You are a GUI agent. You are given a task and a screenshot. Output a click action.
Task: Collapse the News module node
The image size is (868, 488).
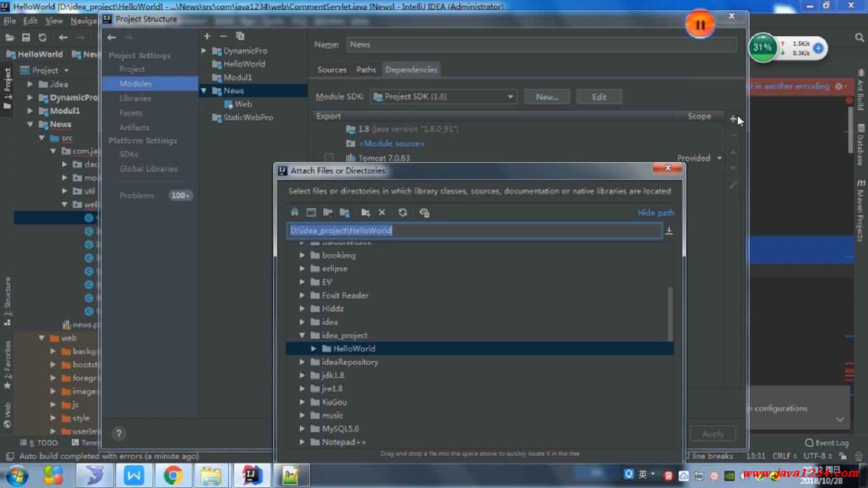click(x=204, y=91)
